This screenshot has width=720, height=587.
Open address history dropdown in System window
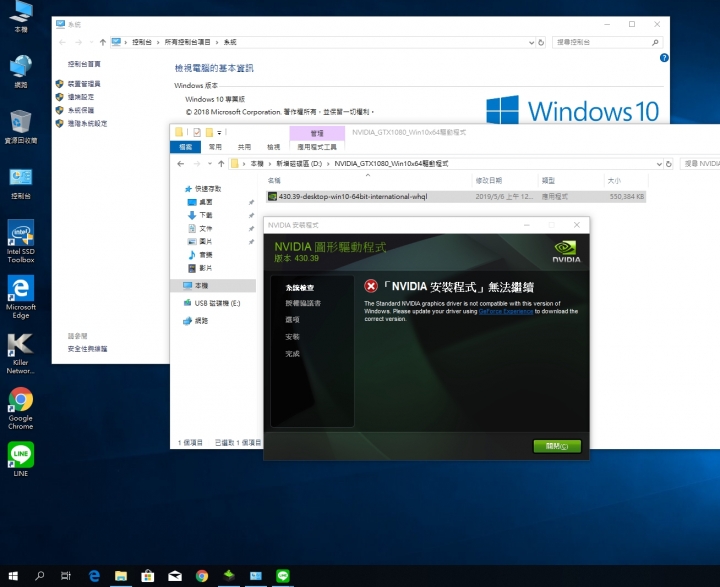coord(531,42)
